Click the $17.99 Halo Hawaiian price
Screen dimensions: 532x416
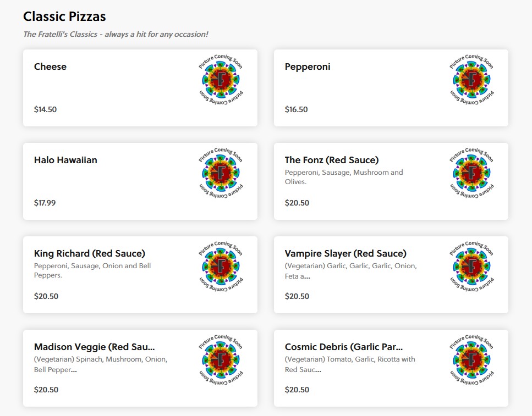click(x=45, y=203)
